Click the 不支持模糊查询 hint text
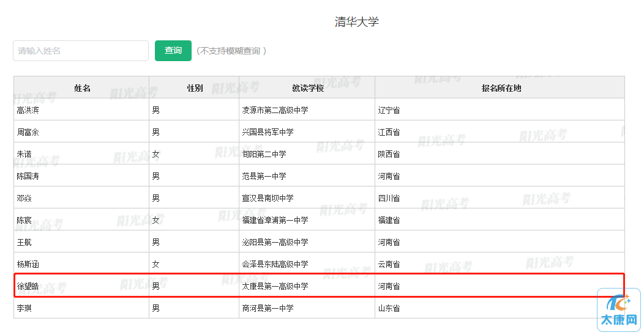The width and height of the screenshot is (644, 335). 232,51
